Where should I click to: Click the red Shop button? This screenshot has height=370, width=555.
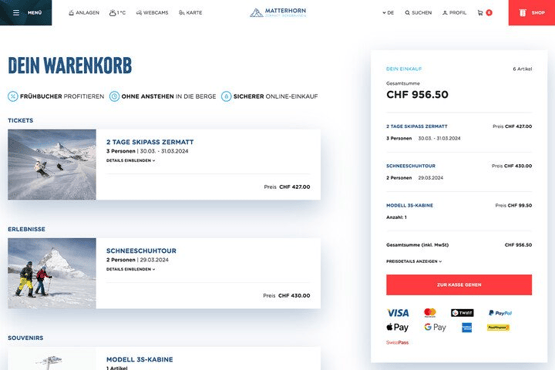532,13
